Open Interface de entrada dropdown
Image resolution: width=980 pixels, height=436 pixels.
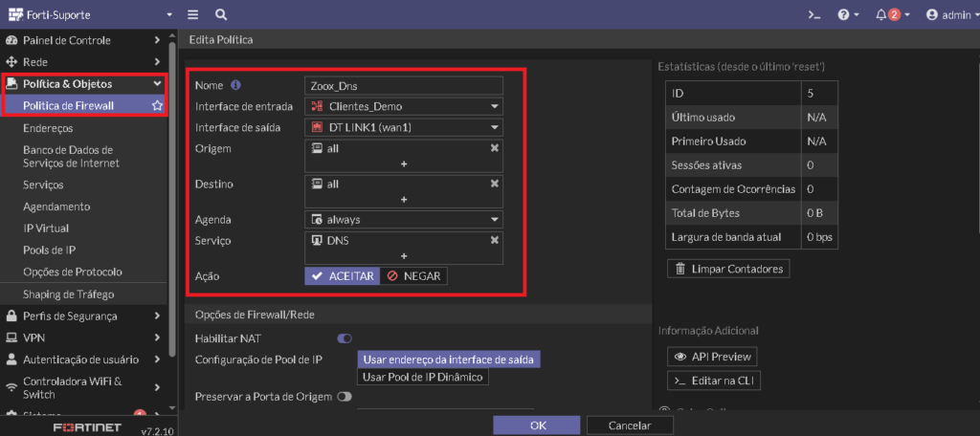pos(404,106)
